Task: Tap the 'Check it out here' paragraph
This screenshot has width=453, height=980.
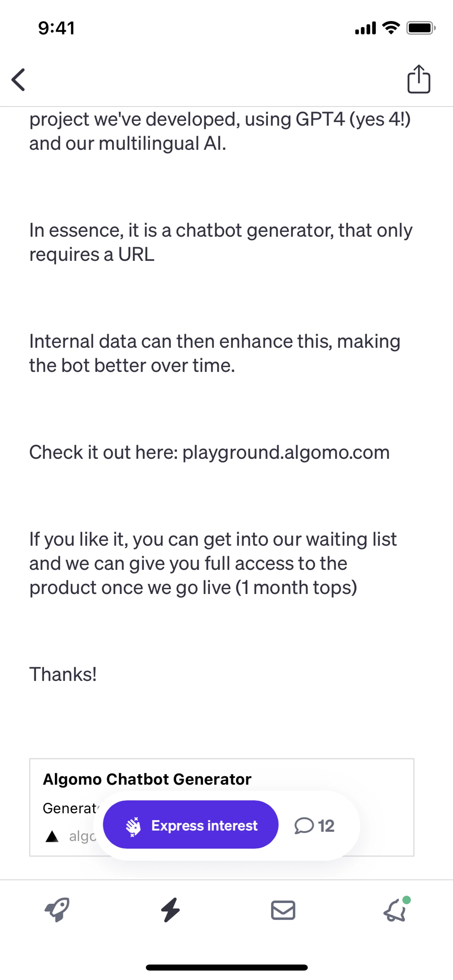Action: [x=209, y=452]
